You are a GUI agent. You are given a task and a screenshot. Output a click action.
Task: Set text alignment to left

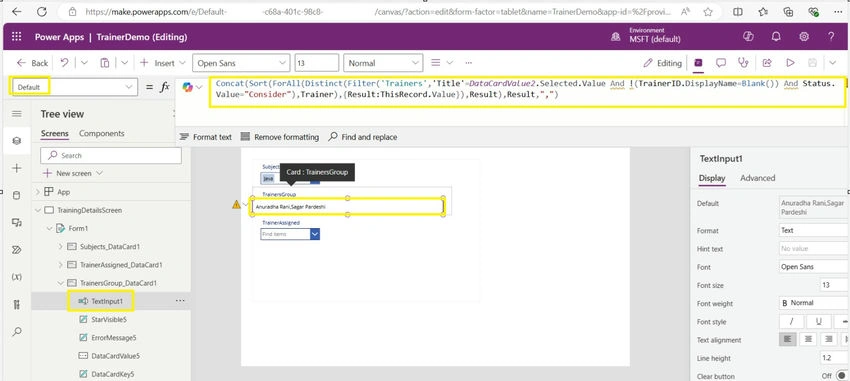(x=788, y=339)
